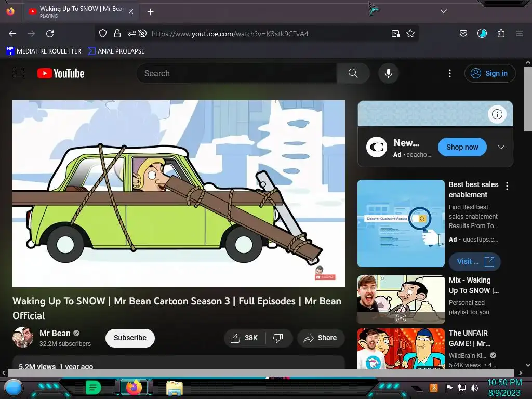Screen dimensions: 532x399
Task: Select the Waking Up To SNOW tab
Action: coord(81,11)
